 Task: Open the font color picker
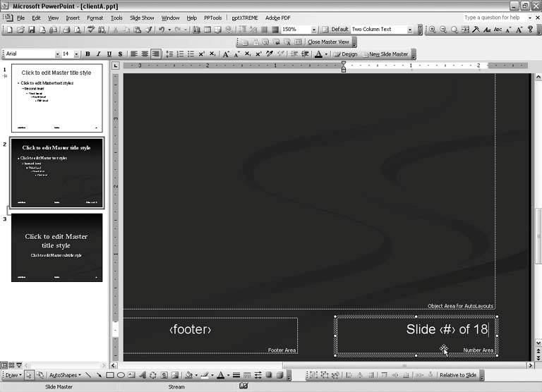click(326, 54)
